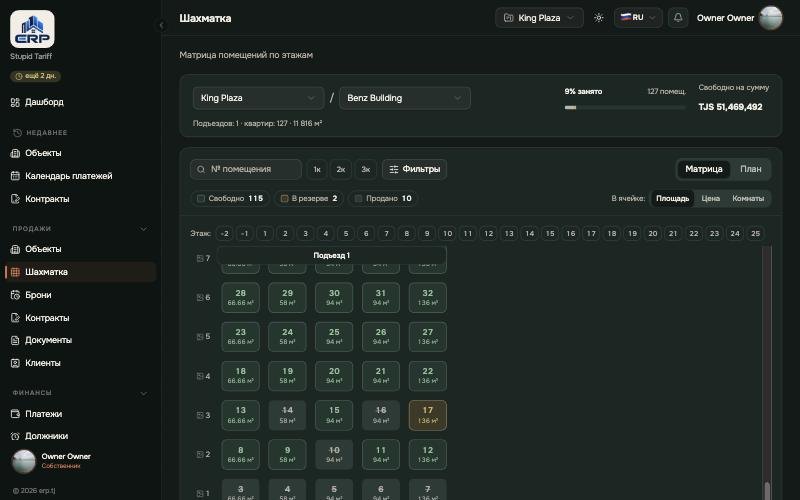The height and width of the screenshot is (500, 800).
Task: Click floor 3 row plan icon
Action: pos(200,415)
